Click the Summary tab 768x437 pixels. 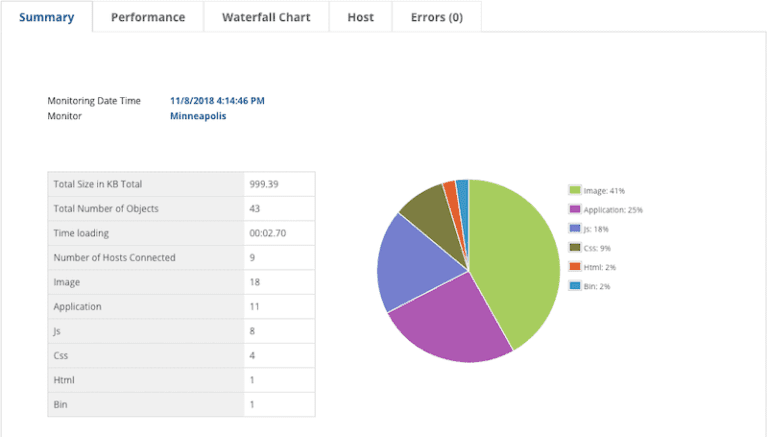(46, 17)
